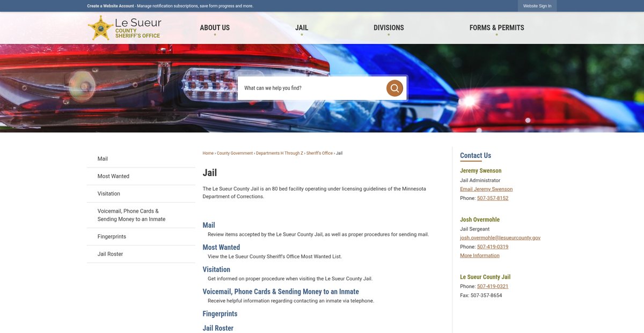Open More Information under Josh Overmohle
The width and height of the screenshot is (644, 333).
(x=479, y=256)
